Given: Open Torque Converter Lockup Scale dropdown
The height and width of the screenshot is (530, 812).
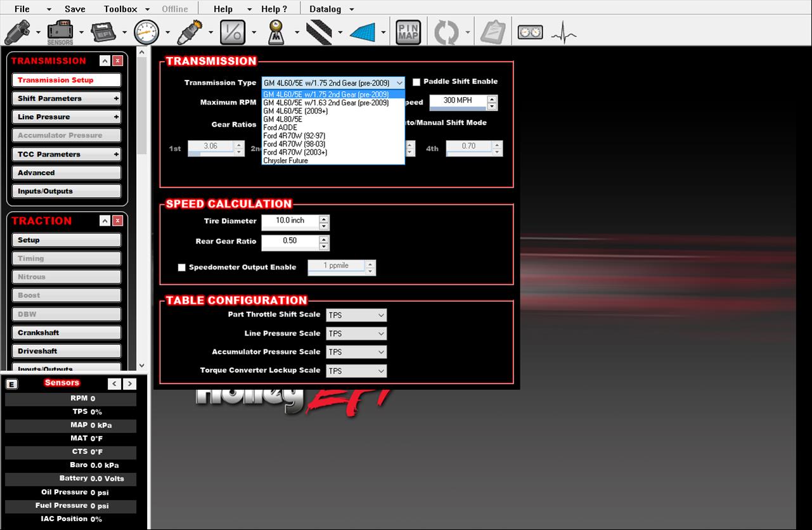Looking at the screenshot, I should point(356,371).
